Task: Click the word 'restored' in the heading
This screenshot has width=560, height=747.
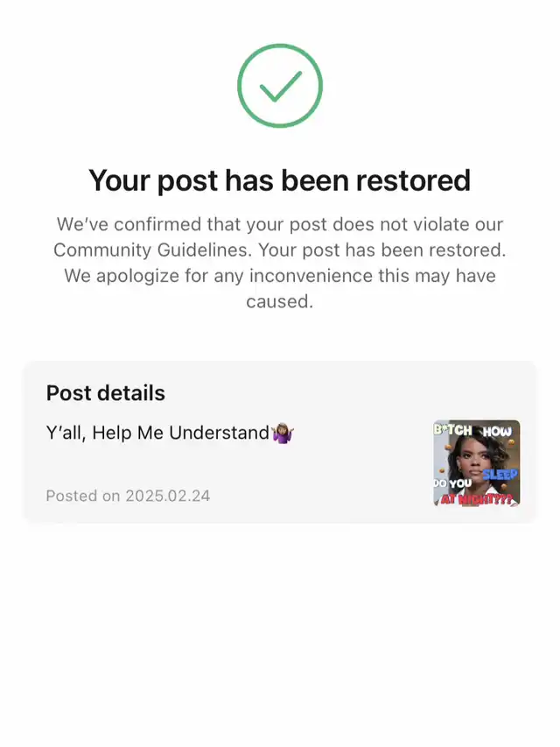Action: coord(413,181)
